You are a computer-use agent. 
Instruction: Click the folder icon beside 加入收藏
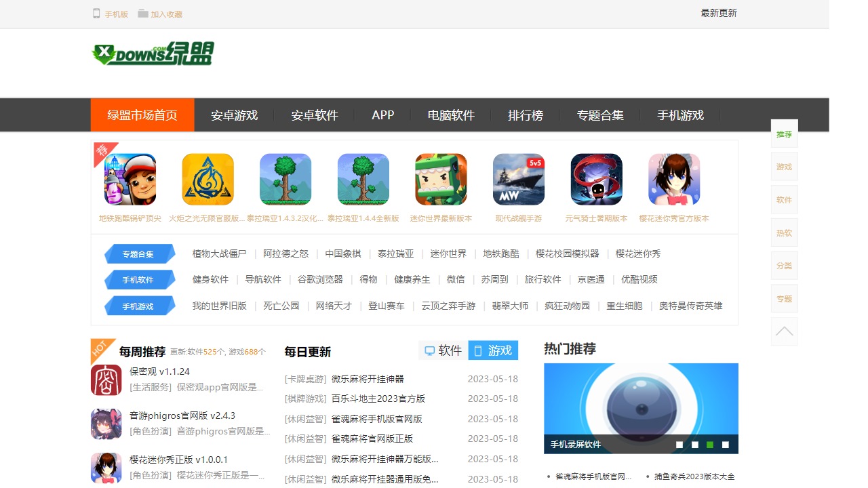pos(143,13)
